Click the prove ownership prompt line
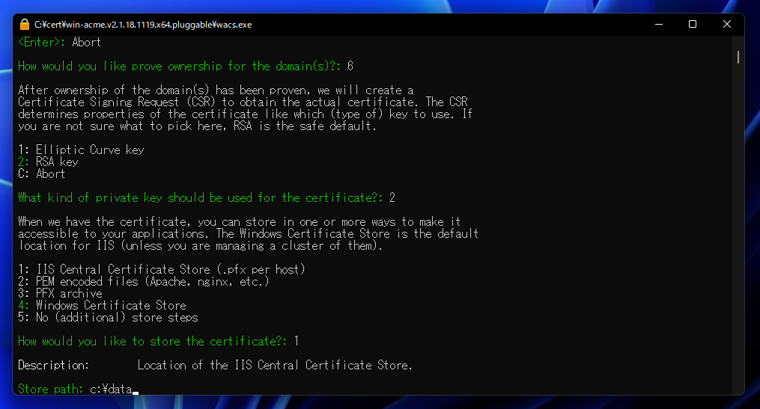Image resolution: width=760 pixels, height=409 pixels. click(185, 66)
